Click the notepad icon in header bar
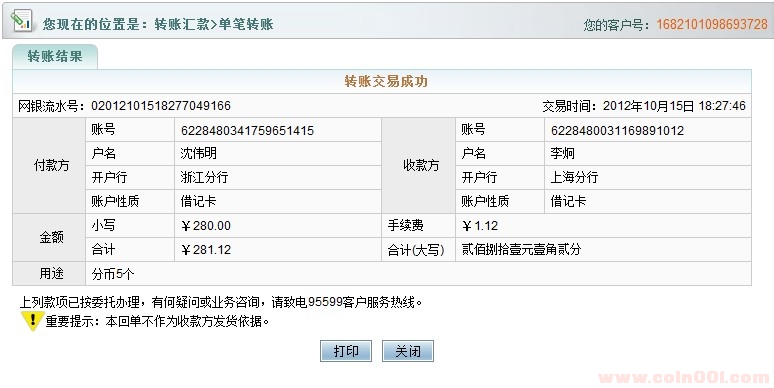 click(22, 21)
